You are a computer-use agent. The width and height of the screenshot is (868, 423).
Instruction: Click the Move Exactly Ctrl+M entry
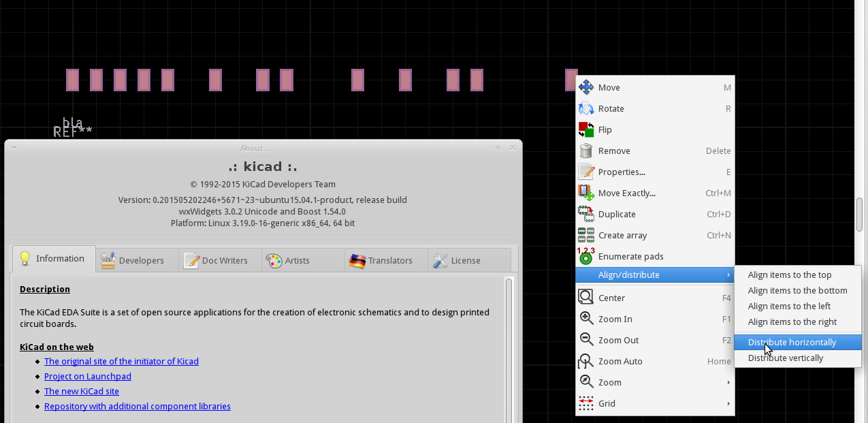click(x=654, y=193)
